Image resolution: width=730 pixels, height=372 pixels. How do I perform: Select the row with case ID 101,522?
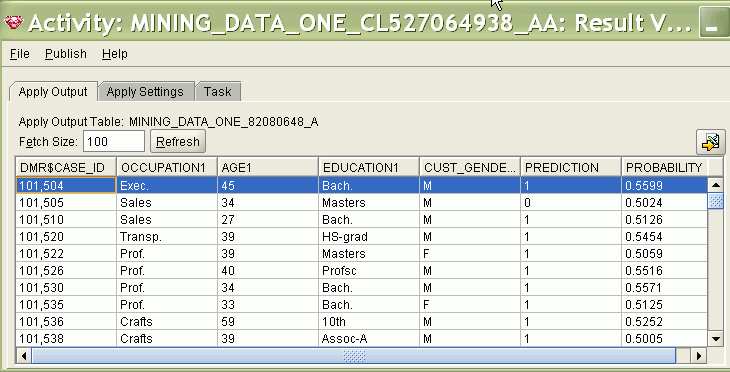[361, 254]
